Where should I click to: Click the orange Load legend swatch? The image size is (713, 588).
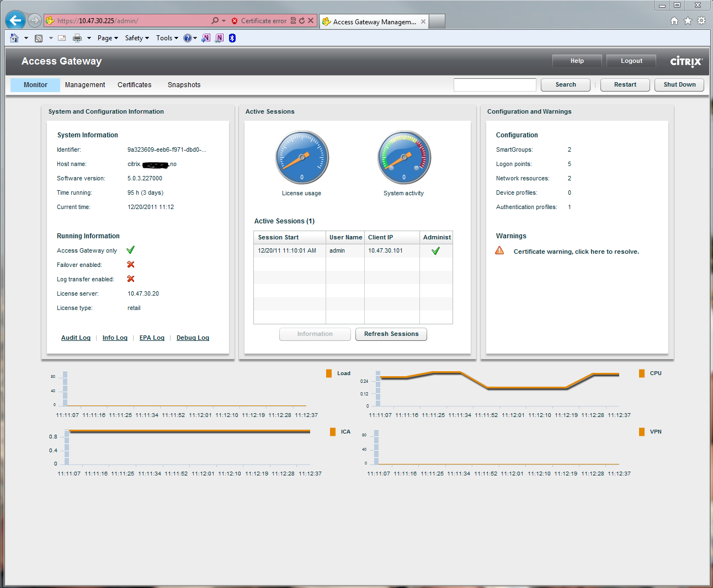tap(329, 373)
